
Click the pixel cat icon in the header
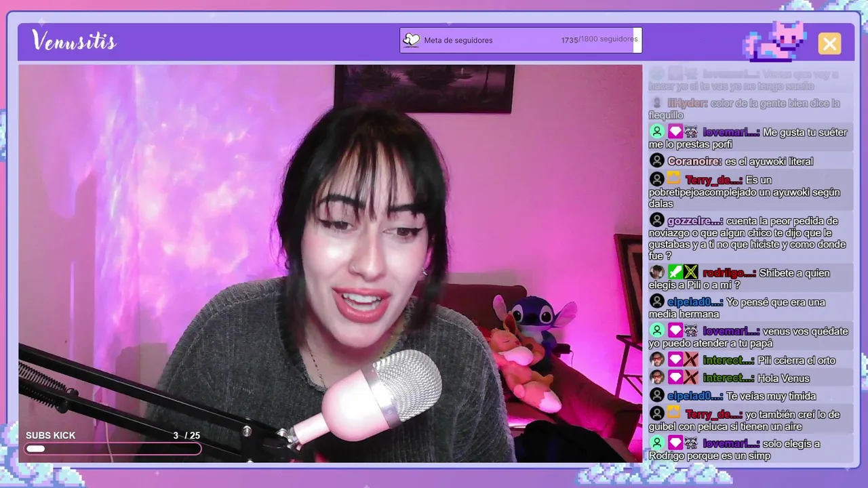tap(774, 41)
